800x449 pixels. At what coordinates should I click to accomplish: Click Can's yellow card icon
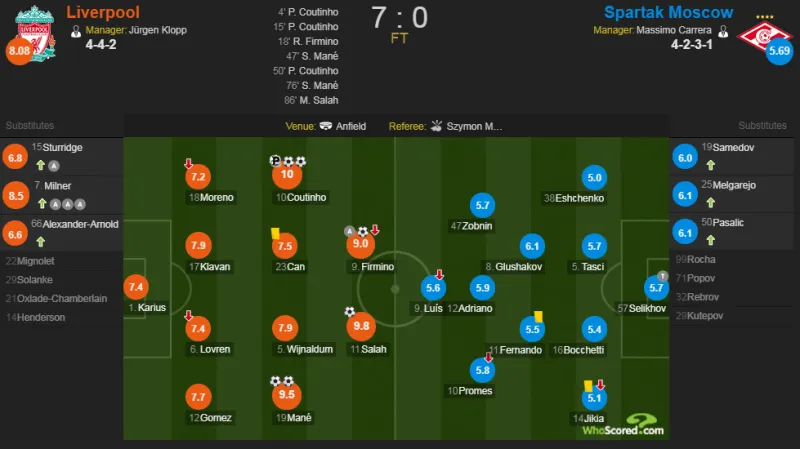click(275, 233)
